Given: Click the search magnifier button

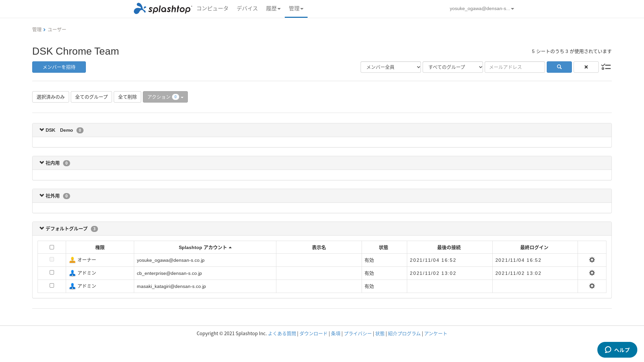Looking at the screenshot, I should (559, 67).
